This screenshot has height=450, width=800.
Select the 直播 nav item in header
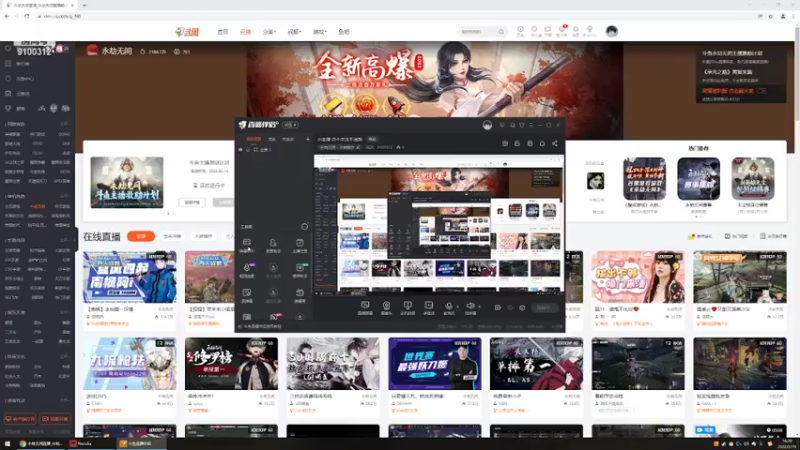[245, 32]
